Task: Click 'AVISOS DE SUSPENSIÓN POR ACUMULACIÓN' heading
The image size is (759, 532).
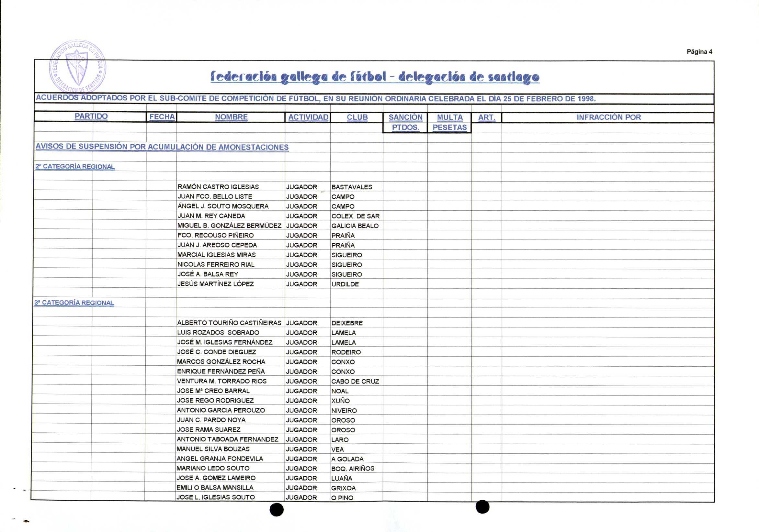Action: 162,147
